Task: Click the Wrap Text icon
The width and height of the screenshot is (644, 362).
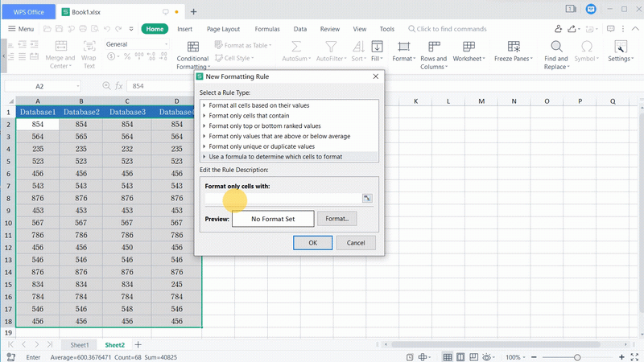Action: coord(89,47)
